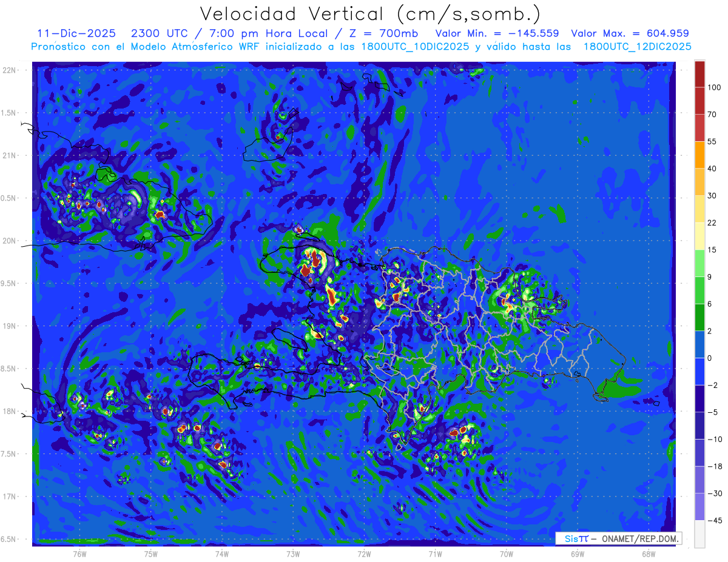
Task: Click the colorbar value '22'
Action: tap(712, 222)
